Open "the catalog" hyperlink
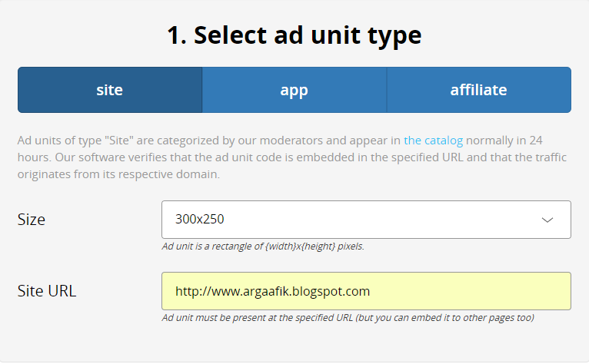This screenshot has width=589, height=364. (x=433, y=141)
